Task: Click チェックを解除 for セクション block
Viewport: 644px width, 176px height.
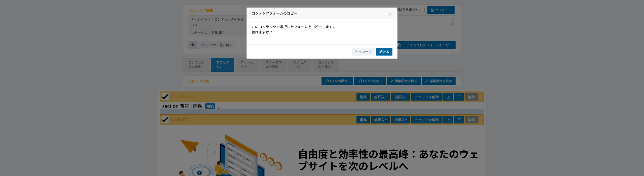Action: pyautogui.click(x=427, y=97)
